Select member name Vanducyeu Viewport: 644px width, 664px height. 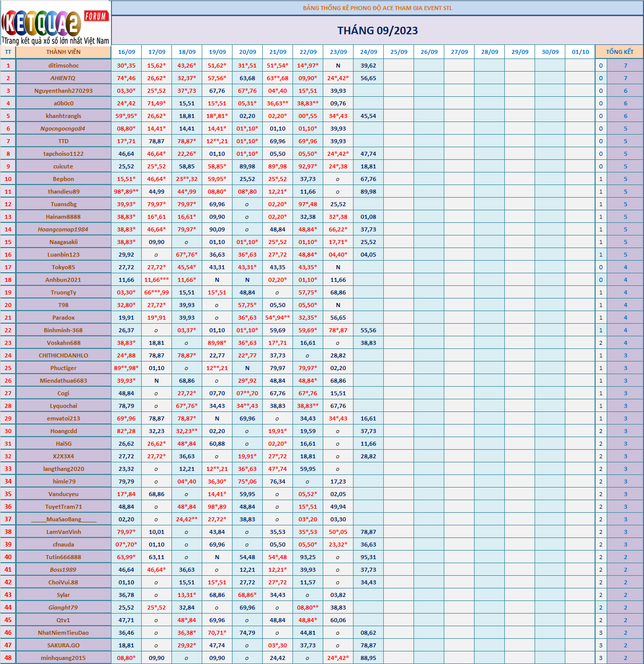point(64,494)
